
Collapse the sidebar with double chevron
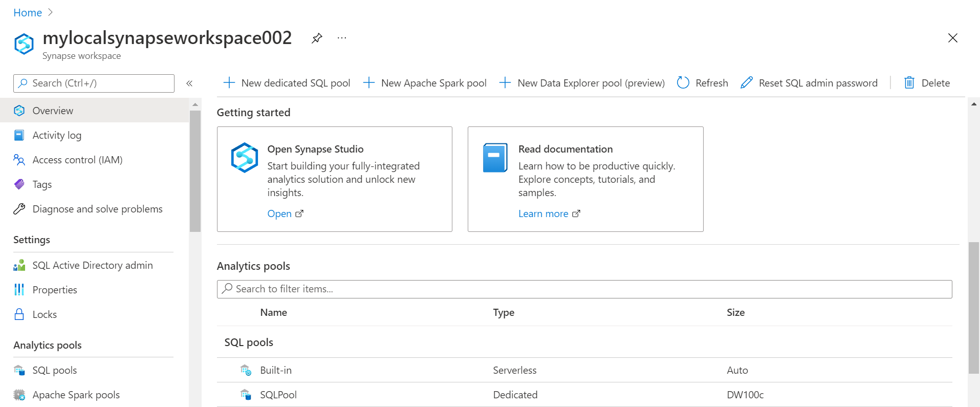[189, 83]
